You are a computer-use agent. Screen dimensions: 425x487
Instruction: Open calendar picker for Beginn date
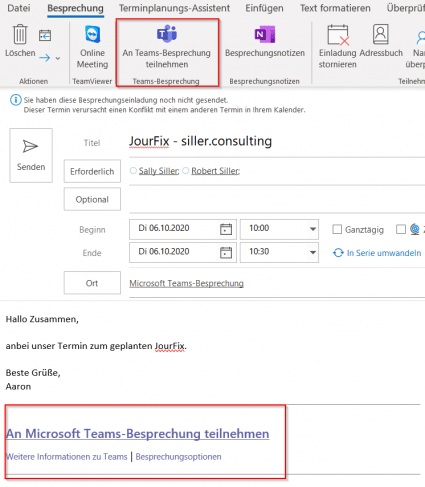coord(226,229)
